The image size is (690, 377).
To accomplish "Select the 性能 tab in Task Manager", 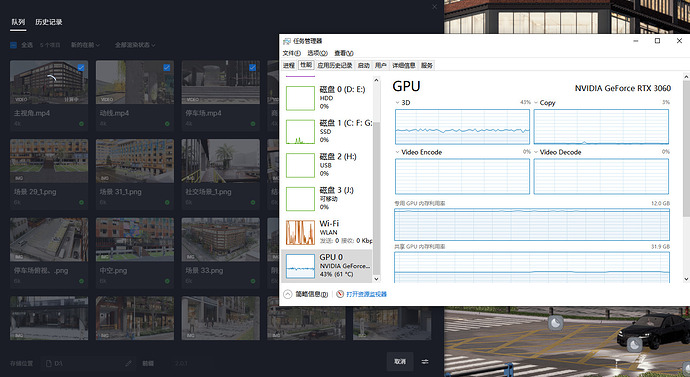I will (x=306, y=65).
